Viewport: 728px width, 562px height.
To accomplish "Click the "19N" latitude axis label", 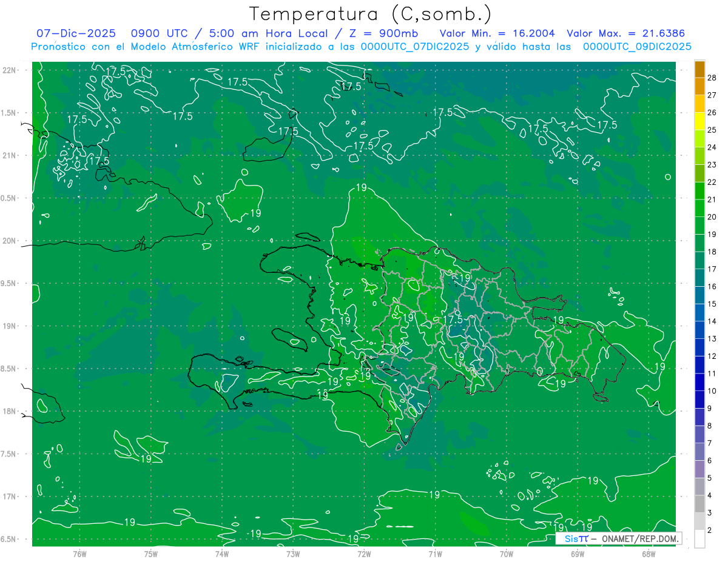I will [x=9, y=326].
